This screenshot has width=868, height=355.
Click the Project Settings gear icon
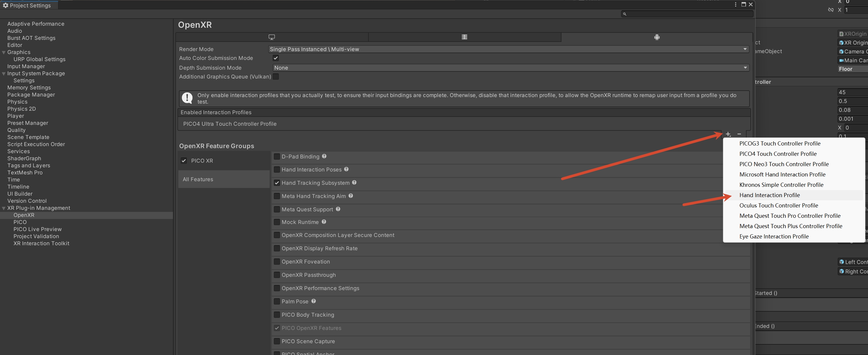pyautogui.click(x=5, y=5)
